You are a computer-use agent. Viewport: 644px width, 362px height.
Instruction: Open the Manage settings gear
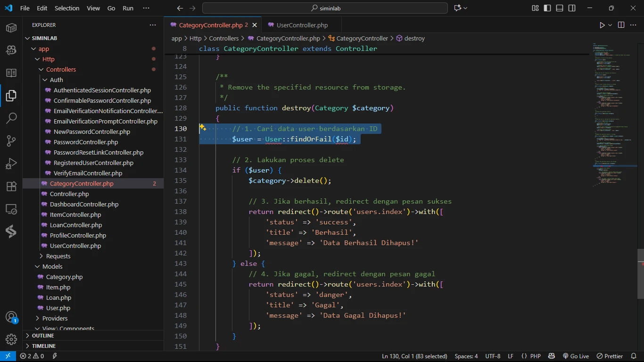[x=11, y=339]
